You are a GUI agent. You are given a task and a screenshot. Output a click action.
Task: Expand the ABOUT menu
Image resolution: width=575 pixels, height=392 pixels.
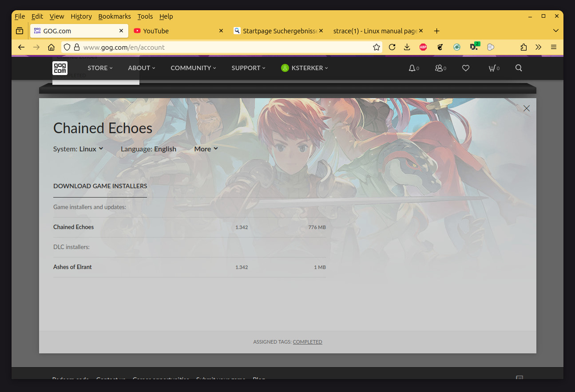pos(142,68)
